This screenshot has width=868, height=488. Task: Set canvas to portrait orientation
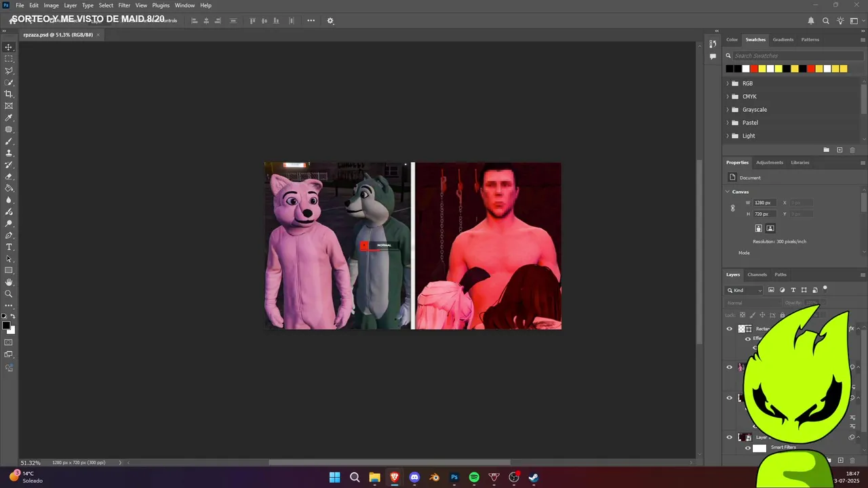coord(759,228)
